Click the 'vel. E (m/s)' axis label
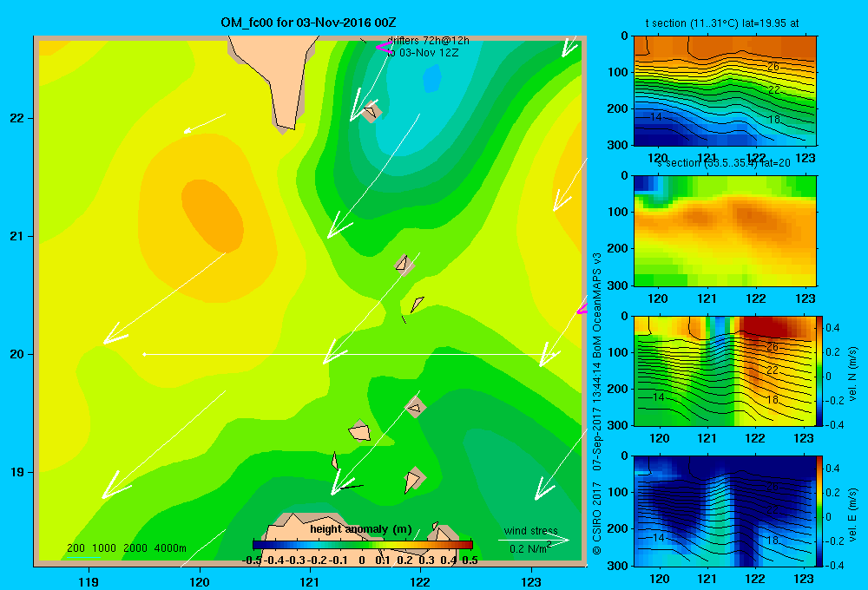 click(x=852, y=514)
